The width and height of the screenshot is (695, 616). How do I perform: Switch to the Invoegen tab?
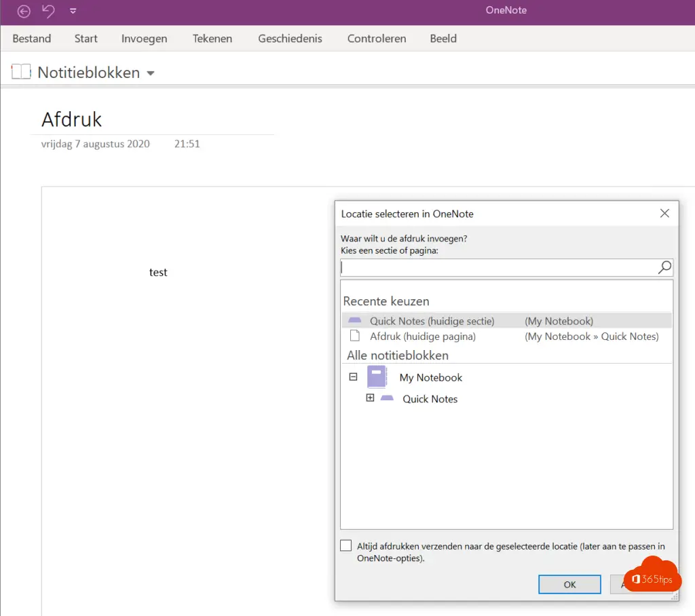[144, 39]
